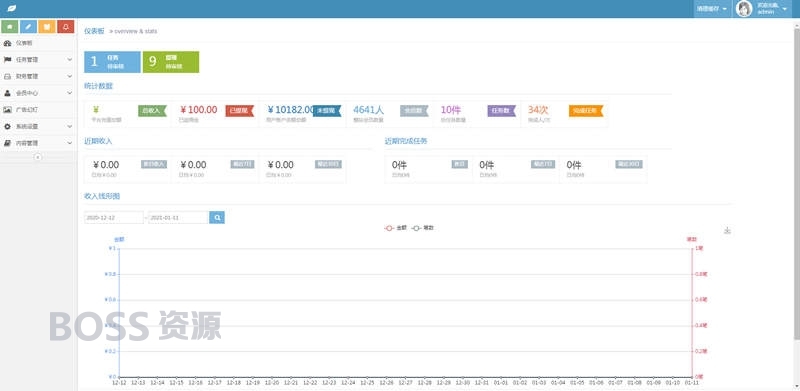Open the 清理缓存 dropdown in header
Image resolution: width=800 pixels, height=391 pixels.
click(712, 9)
